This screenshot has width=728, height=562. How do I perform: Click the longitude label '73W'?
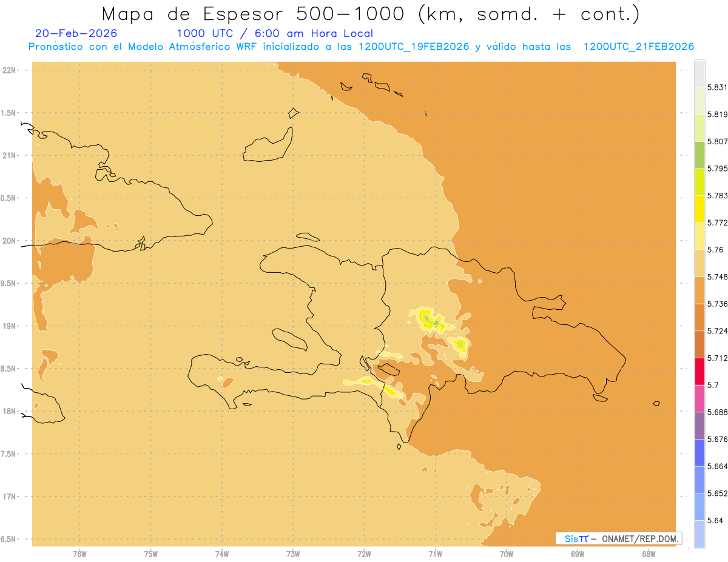coord(293,554)
